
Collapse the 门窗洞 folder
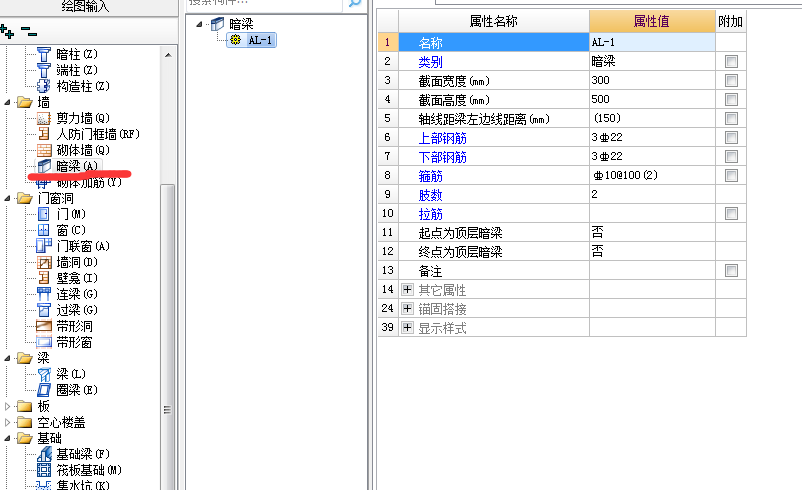[7, 198]
